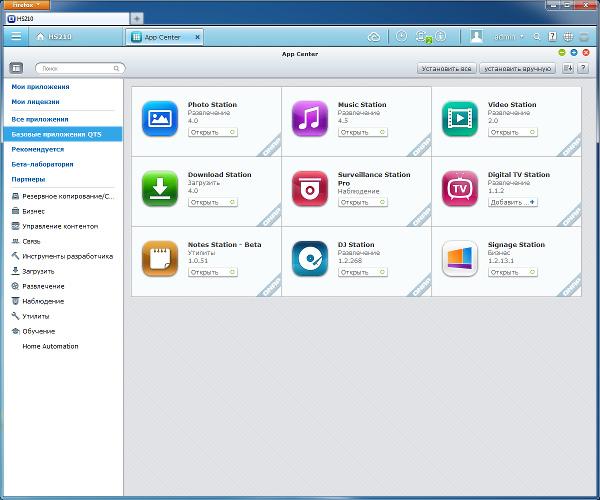Open the hamburger main menu icon

pyautogui.click(x=16, y=36)
